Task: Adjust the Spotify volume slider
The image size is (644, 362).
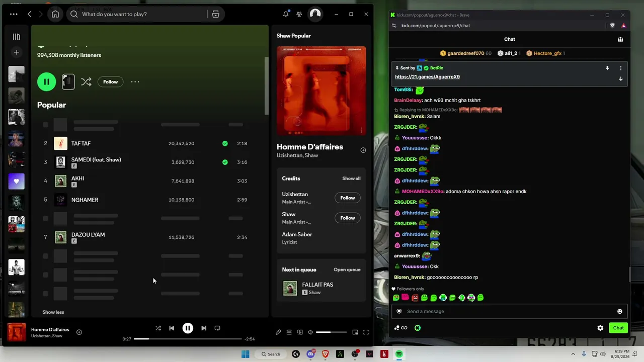Action: tap(332, 332)
